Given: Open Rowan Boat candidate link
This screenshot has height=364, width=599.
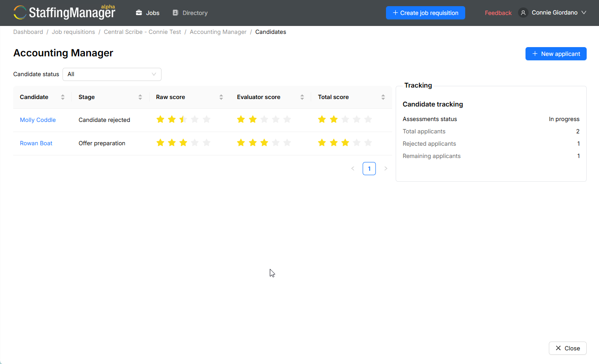Looking at the screenshot, I should (x=36, y=143).
